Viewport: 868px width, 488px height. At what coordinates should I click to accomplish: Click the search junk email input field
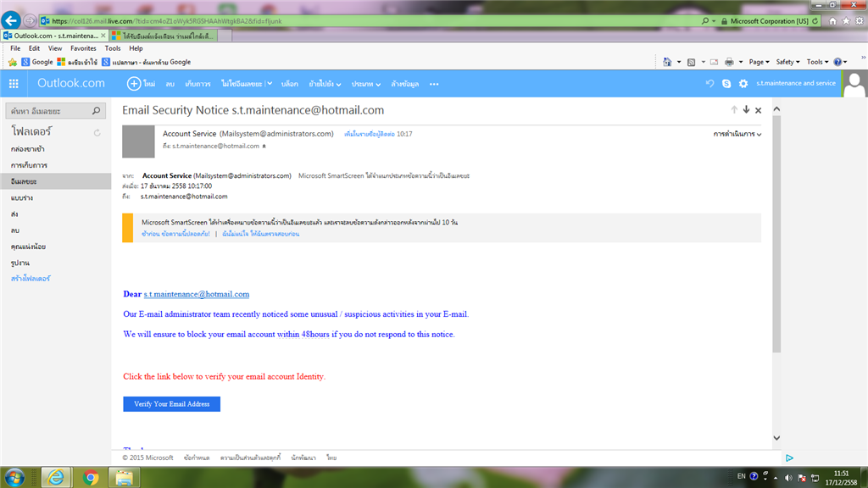pyautogui.click(x=49, y=111)
